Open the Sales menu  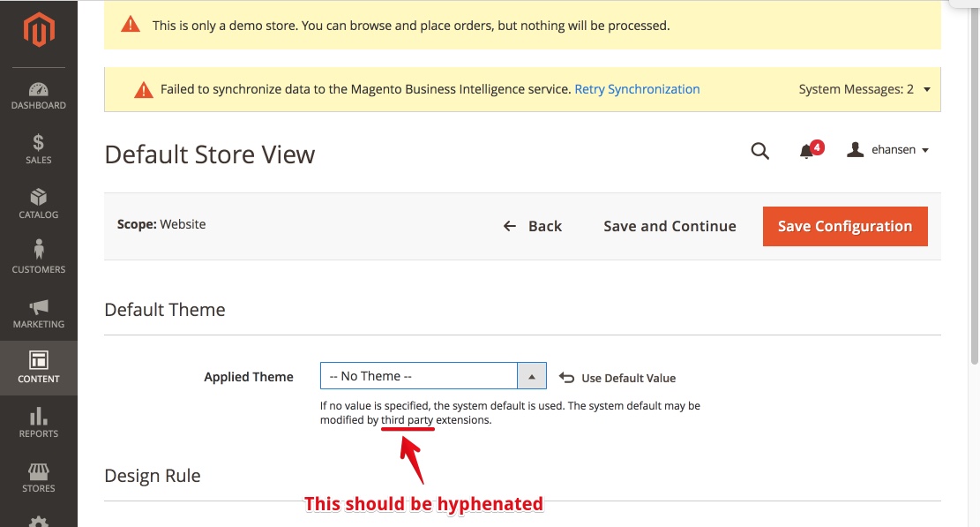pyautogui.click(x=39, y=150)
